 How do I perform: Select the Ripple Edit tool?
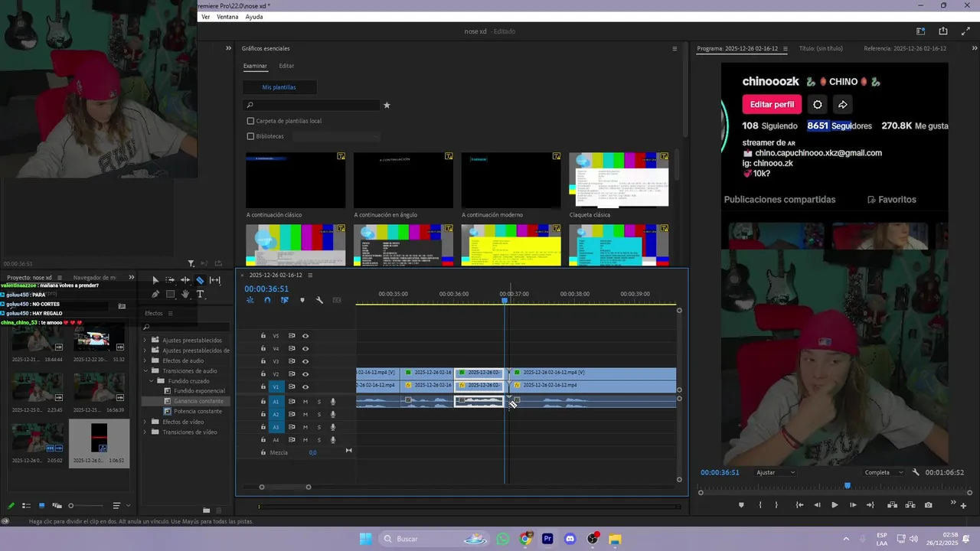point(185,280)
